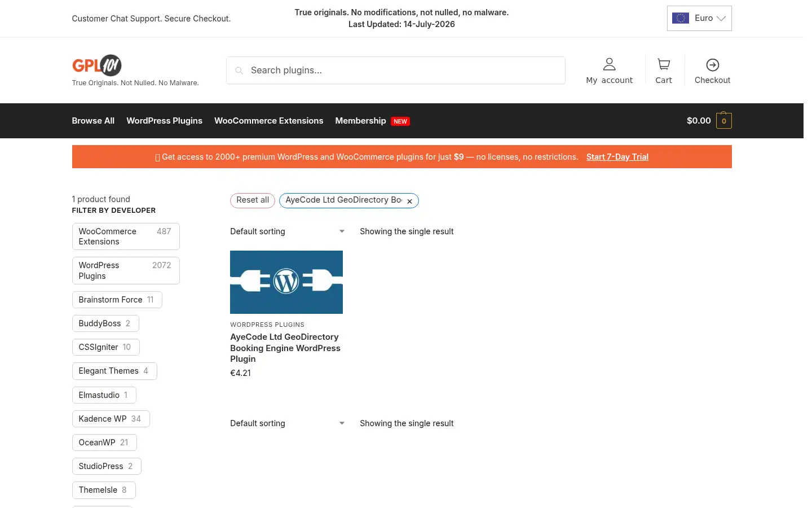Remove the AyeCode filter with the x

coord(409,202)
